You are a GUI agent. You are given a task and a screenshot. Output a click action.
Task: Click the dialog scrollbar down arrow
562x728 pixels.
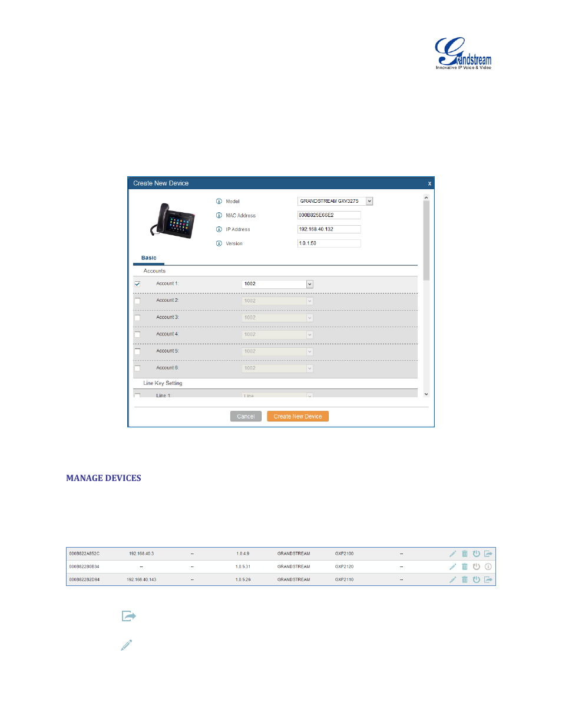pyautogui.click(x=427, y=394)
